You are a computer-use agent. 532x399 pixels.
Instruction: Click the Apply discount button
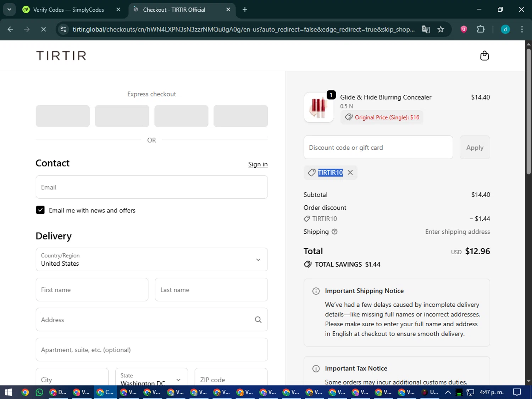[475, 148]
